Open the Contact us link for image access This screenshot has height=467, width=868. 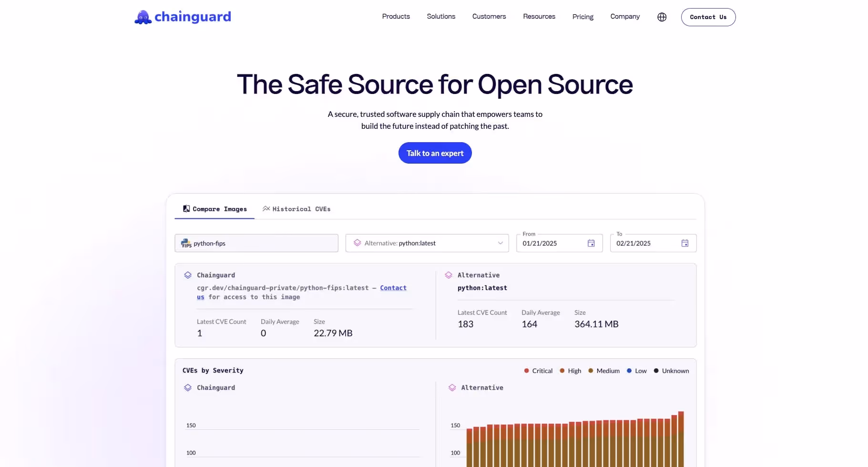pos(393,288)
